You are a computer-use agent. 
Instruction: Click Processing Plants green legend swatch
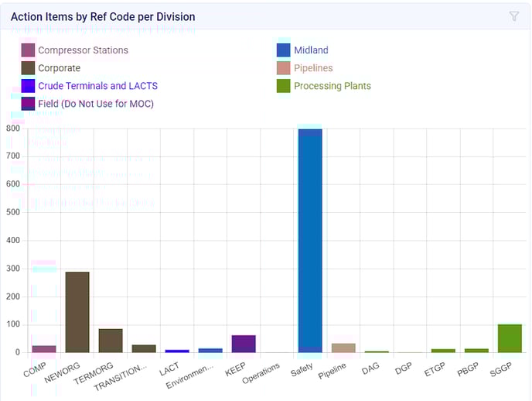pyautogui.click(x=283, y=86)
